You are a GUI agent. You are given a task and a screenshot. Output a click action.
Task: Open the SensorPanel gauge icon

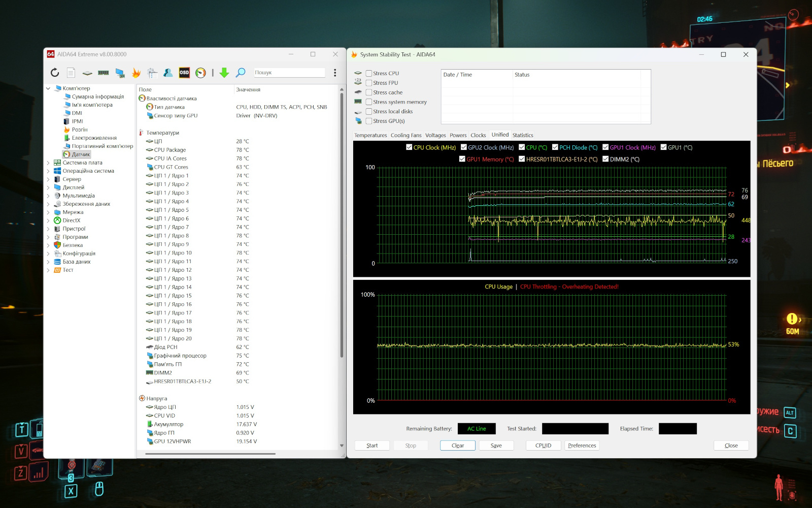pos(200,73)
